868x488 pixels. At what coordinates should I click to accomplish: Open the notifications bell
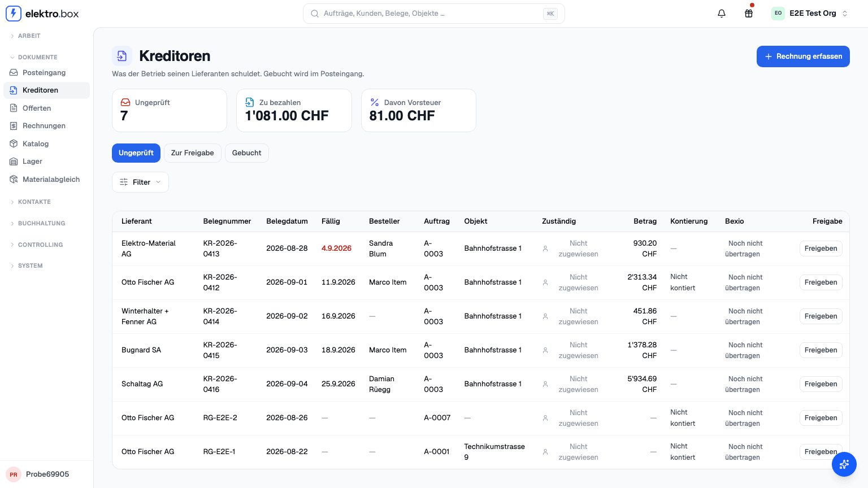pyautogui.click(x=722, y=14)
